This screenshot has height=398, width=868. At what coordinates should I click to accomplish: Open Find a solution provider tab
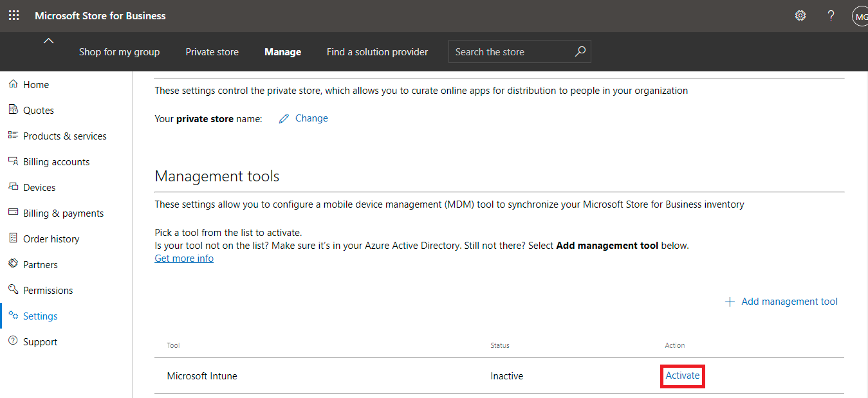coord(377,52)
